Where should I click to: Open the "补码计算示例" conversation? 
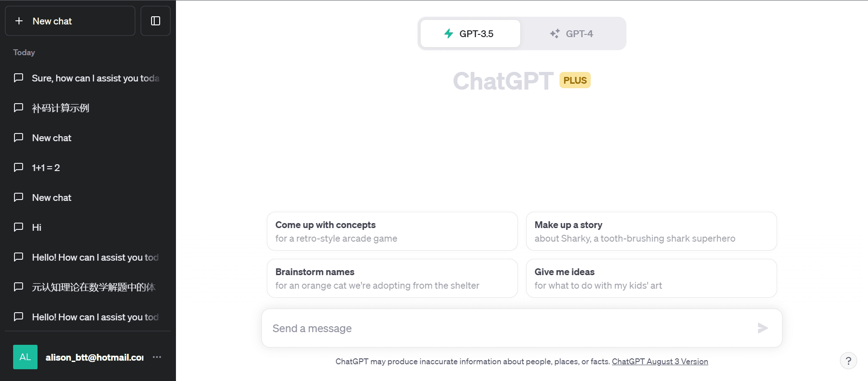pyautogui.click(x=61, y=108)
